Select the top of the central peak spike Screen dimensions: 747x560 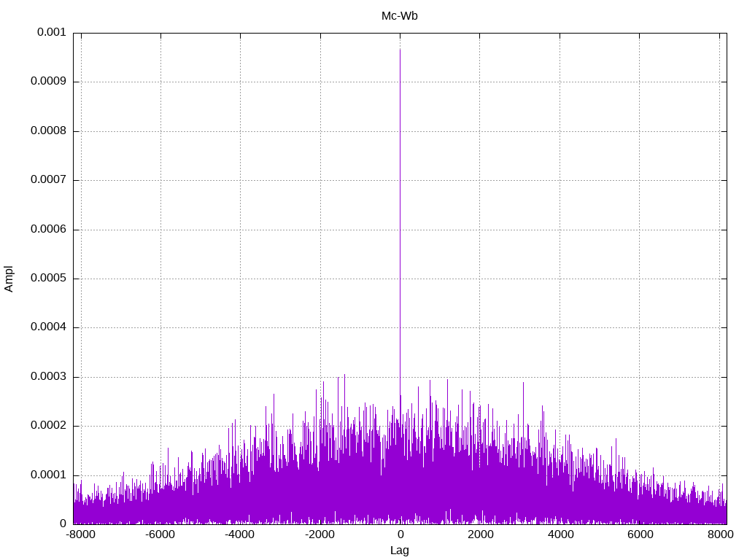click(x=400, y=50)
